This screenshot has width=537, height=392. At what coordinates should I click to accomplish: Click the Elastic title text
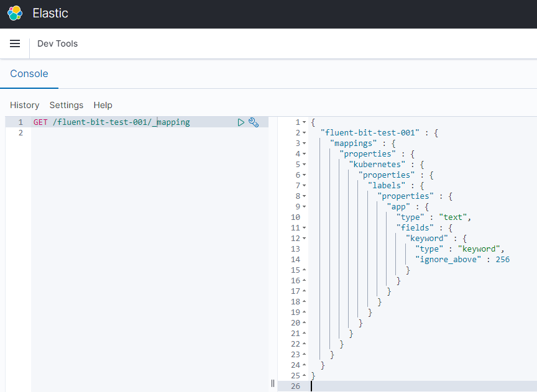click(50, 13)
